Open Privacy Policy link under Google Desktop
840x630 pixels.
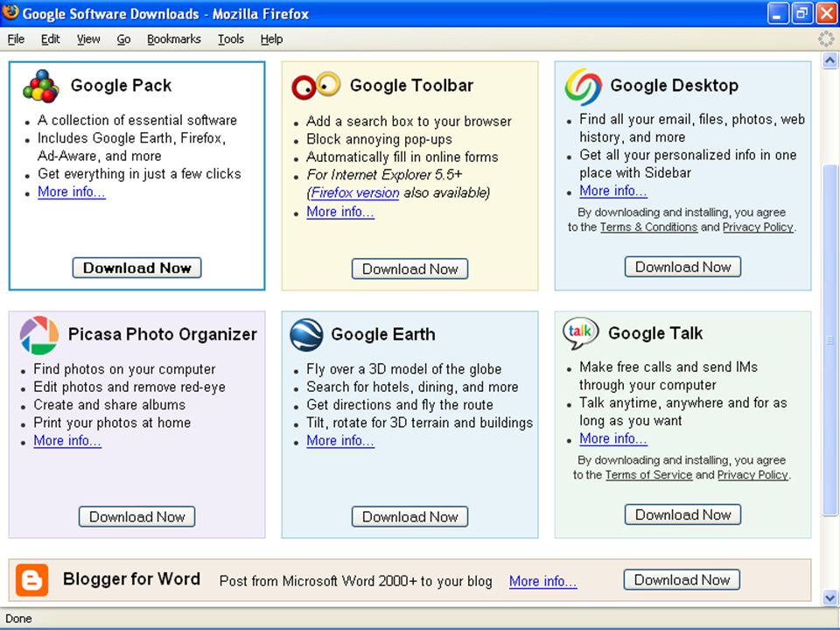coord(758,227)
